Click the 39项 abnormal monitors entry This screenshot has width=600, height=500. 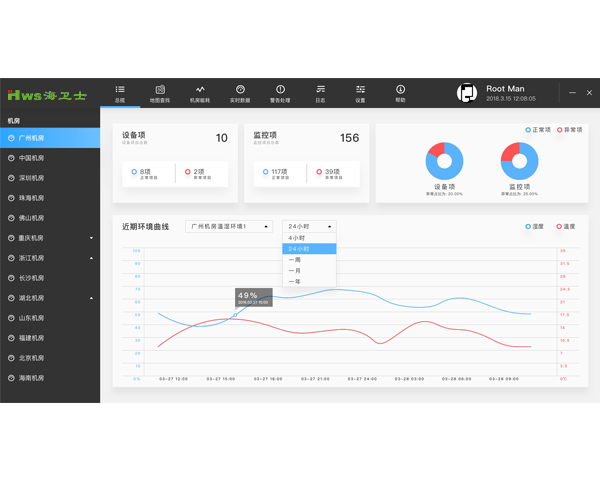[x=329, y=174]
